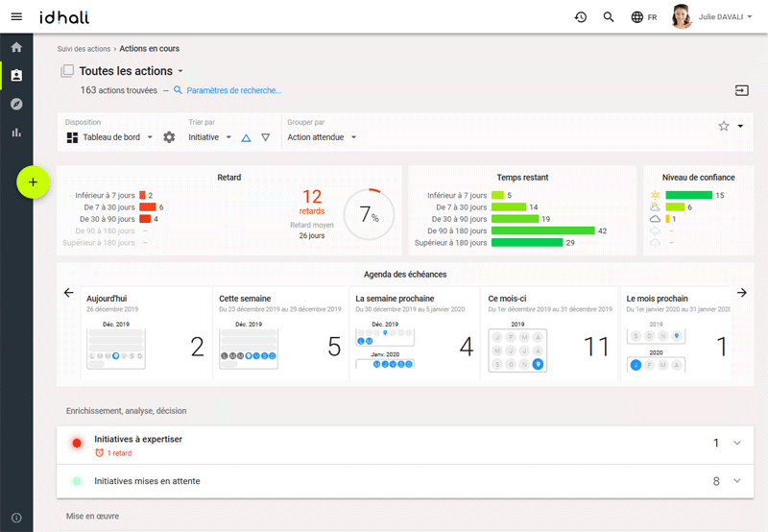
Task: Open layout settings gear icon
Action: [x=169, y=137]
